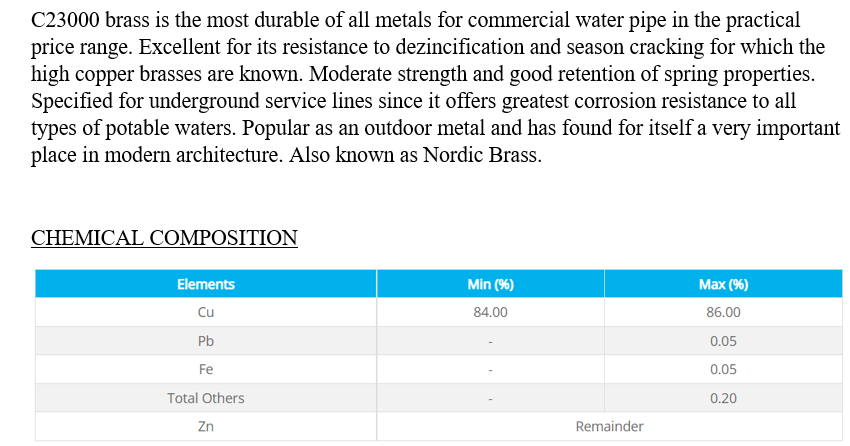The image size is (850, 446).
Task: Click the dash in Total Others minimum
Action: pyautogui.click(x=491, y=399)
